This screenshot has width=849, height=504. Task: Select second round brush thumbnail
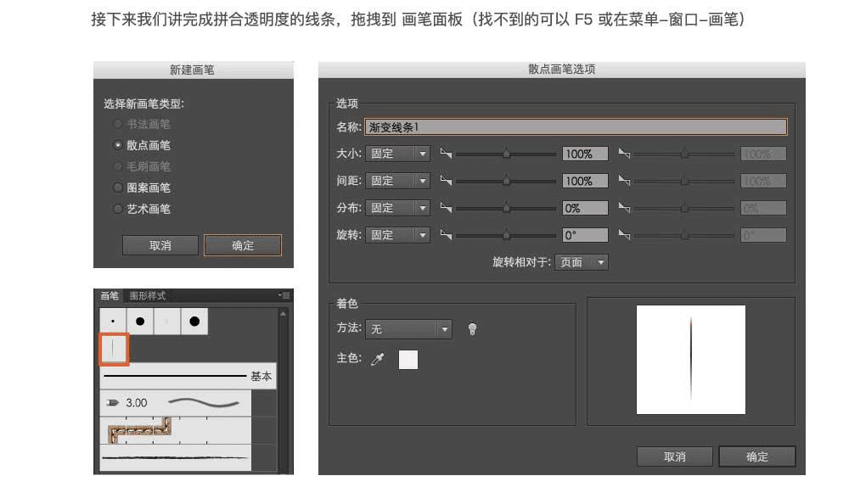tap(140, 321)
